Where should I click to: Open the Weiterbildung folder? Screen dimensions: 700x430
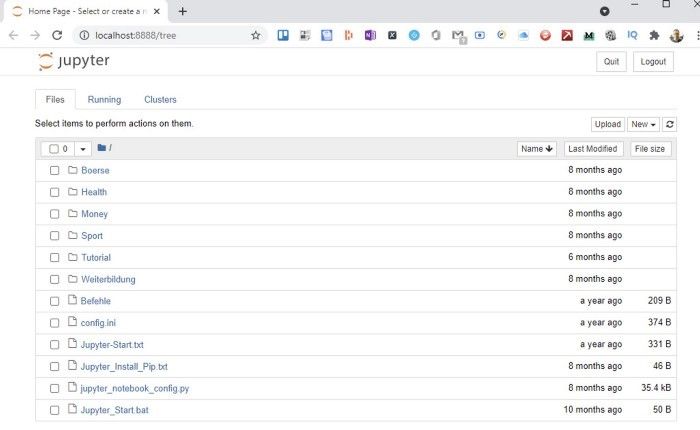click(x=108, y=280)
